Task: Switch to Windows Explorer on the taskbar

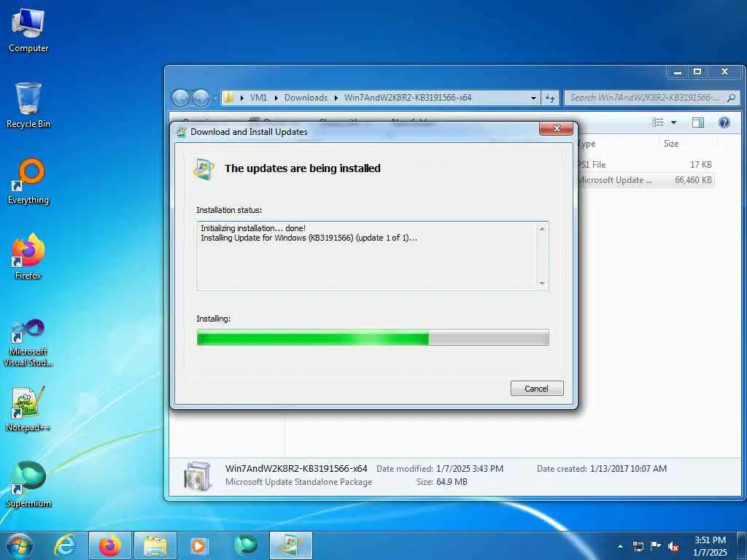Action: pos(155,545)
